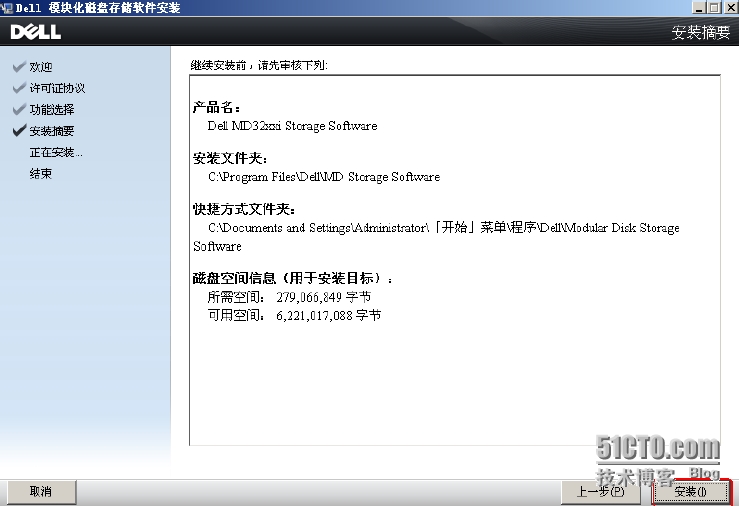The height and width of the screenshot is (506, 739).
Task: Click install path C:\Program Files\Dell\MD Storage Software
Action: 324,177
